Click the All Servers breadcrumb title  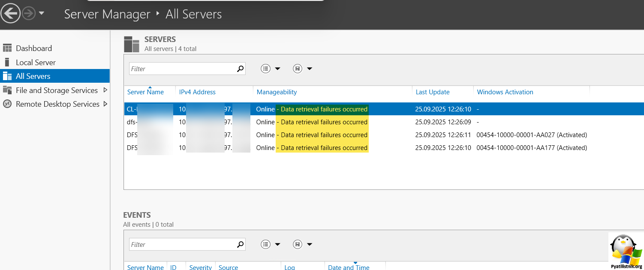point(194,14)
